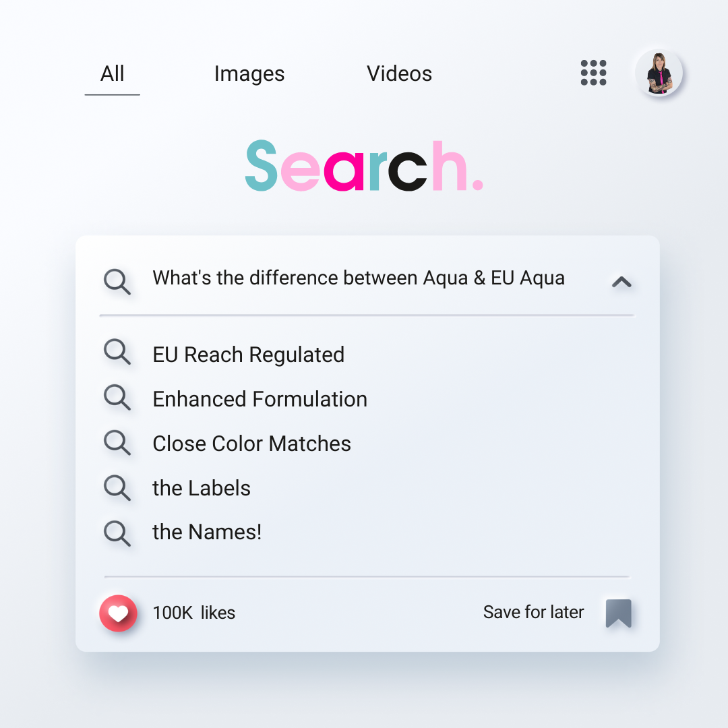Open the apps grid menu icon
Image resolution: width=728 pixels, height=728 pixels.
point(593,73)
